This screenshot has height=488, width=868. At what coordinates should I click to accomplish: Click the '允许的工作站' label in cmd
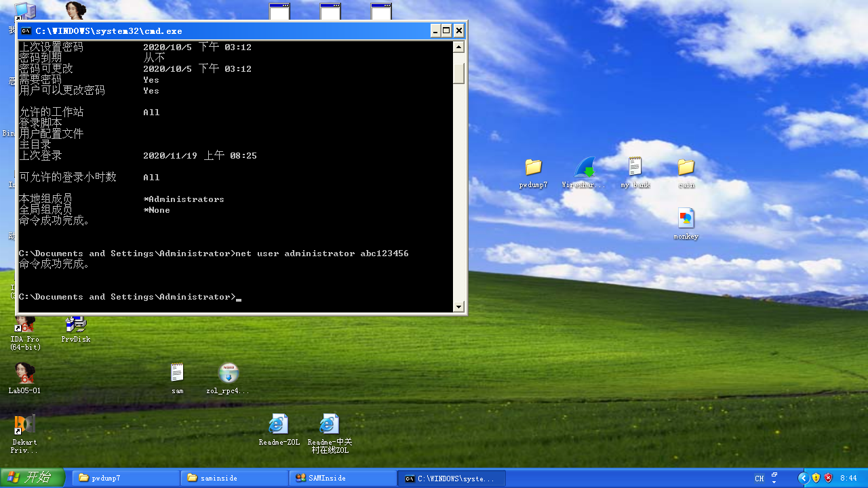52,113
